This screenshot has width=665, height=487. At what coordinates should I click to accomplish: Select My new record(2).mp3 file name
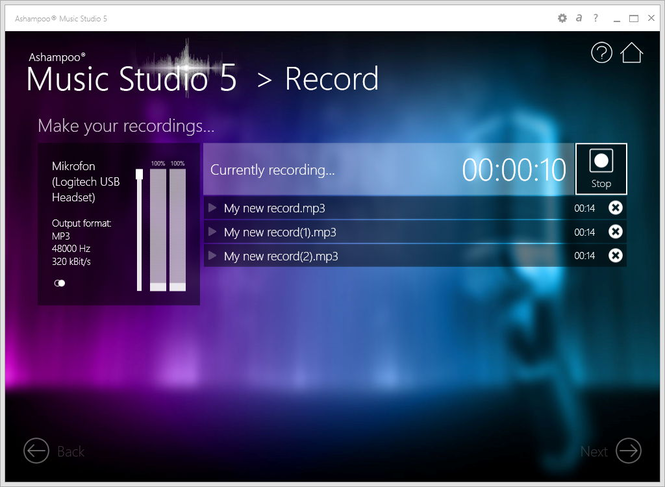pos(281,256)
